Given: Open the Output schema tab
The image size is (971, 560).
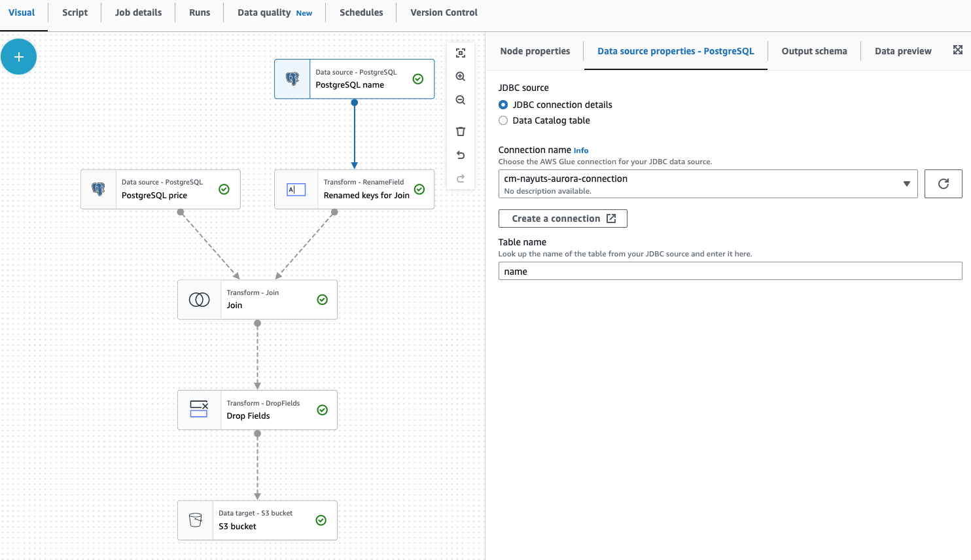Looking at the screenshot, I should click(814, 50).
